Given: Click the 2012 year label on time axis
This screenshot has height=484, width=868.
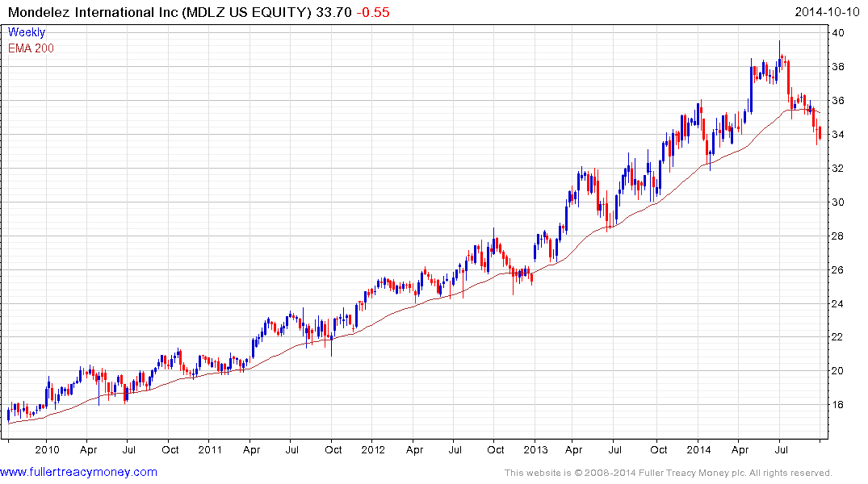Looking at the screenshot, I should [x=373, y=449].
